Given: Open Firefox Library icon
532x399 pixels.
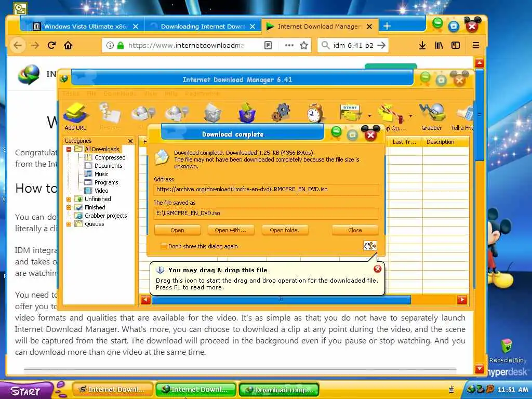Looking at the screenshot, I should [439, 45].
